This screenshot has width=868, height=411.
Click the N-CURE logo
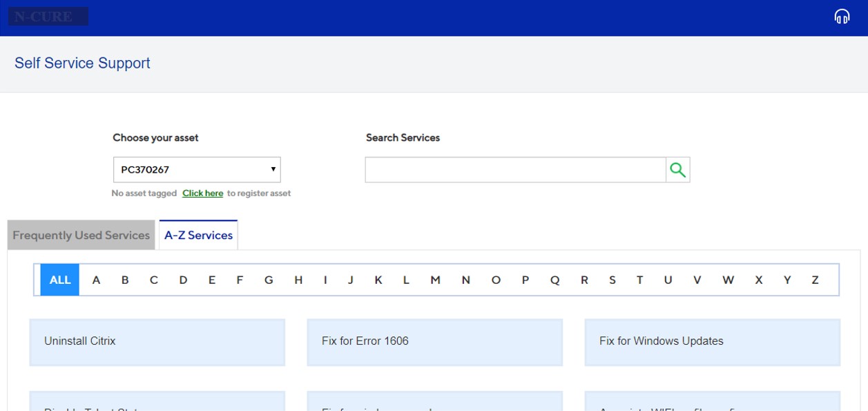[x=48, y=17]
